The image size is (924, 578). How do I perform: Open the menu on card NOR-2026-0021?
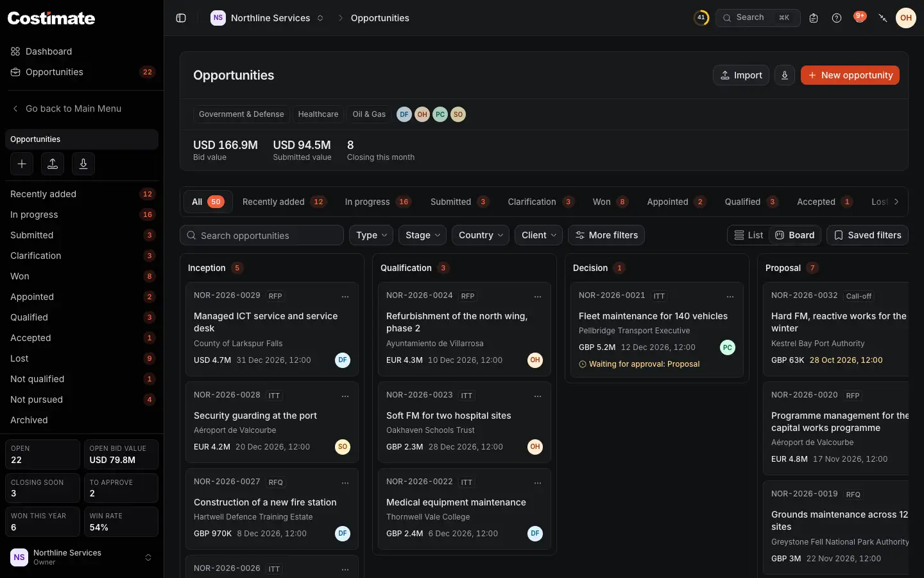730,297
